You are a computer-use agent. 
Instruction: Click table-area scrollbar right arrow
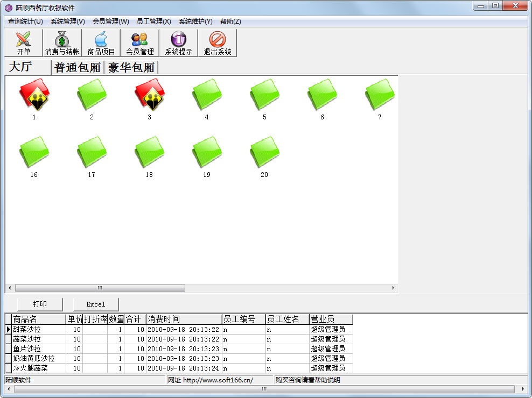coord(393,288)
